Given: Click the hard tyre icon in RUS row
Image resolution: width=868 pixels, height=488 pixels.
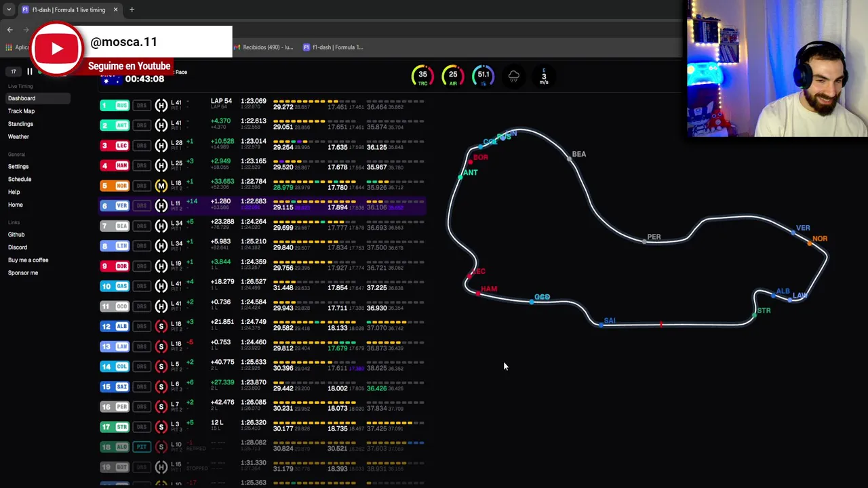Looking at the screenshot, I should click(161, 105).
